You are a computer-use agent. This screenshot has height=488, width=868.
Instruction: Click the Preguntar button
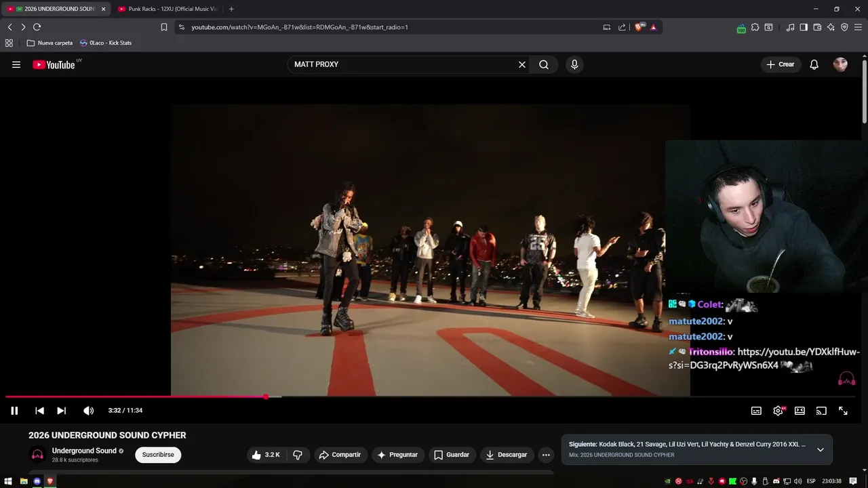(397, 455)
